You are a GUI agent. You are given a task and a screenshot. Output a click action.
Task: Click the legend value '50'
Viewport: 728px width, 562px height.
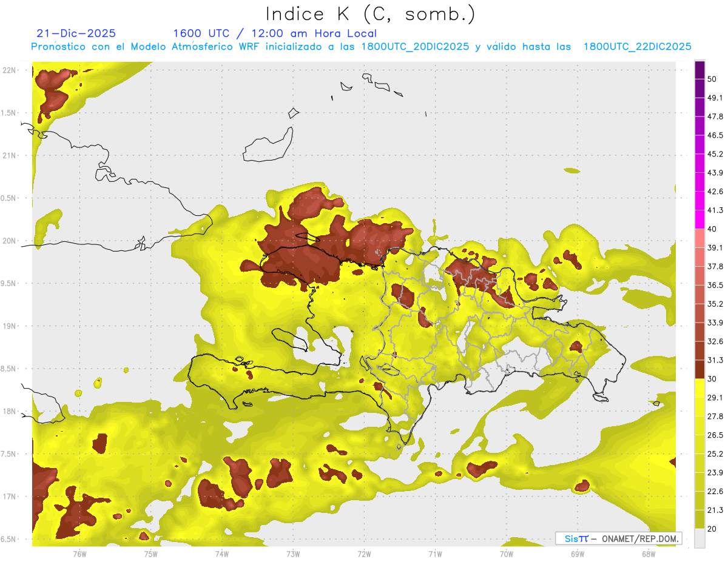[x=712, y=79]
